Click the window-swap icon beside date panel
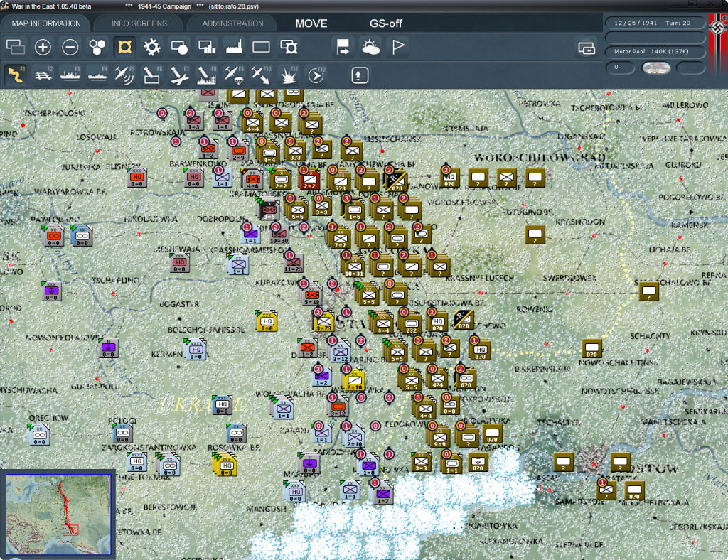 (587, 48)
